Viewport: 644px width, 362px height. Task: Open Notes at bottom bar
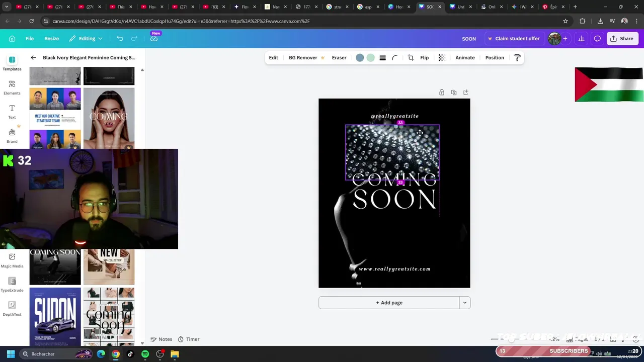[161, 339]
